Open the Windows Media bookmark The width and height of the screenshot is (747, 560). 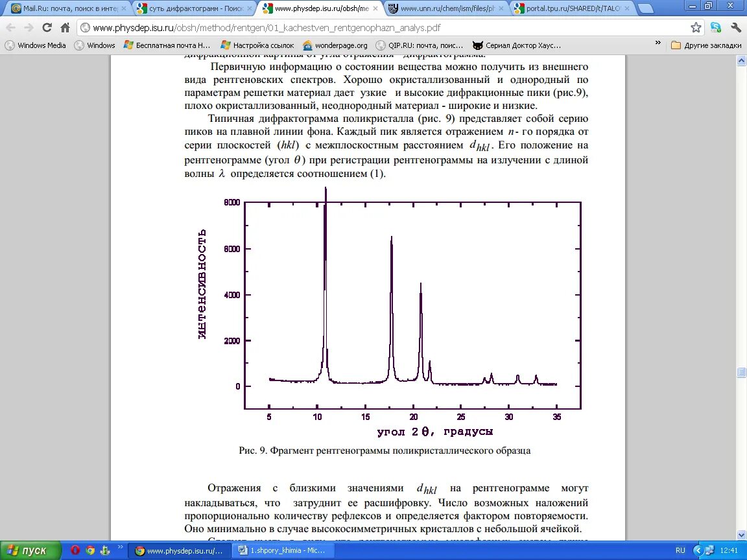(x=36, y=45)
